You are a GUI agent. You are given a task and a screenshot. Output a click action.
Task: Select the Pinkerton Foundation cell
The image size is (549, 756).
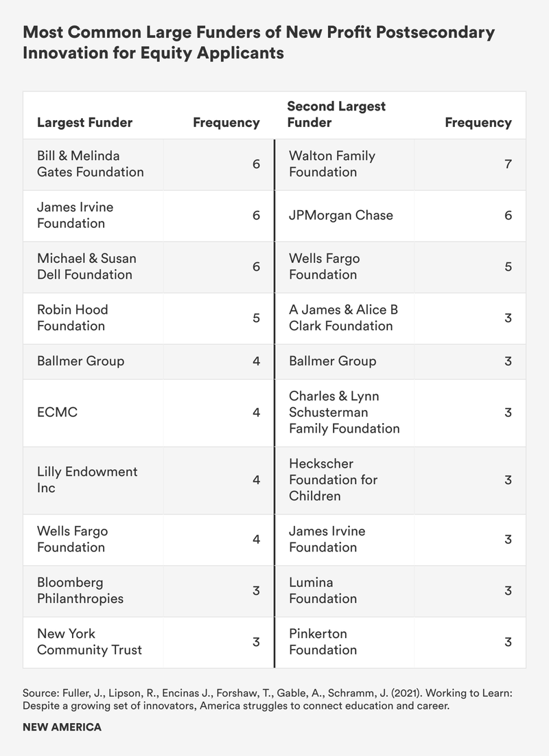click(x=323, y=641)
